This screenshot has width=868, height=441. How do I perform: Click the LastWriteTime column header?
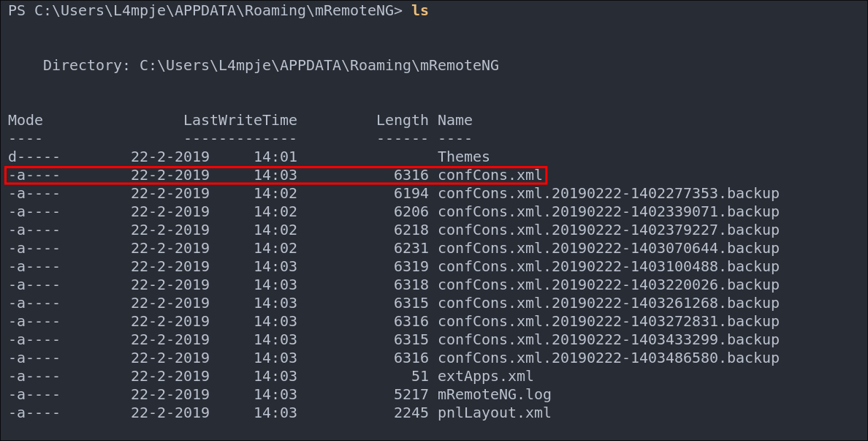coord(240,120)
